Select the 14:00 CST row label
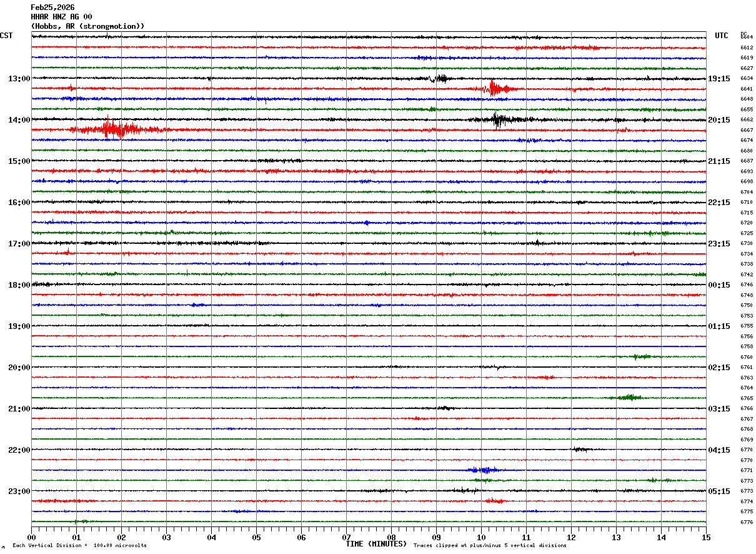 pos(19,120)
